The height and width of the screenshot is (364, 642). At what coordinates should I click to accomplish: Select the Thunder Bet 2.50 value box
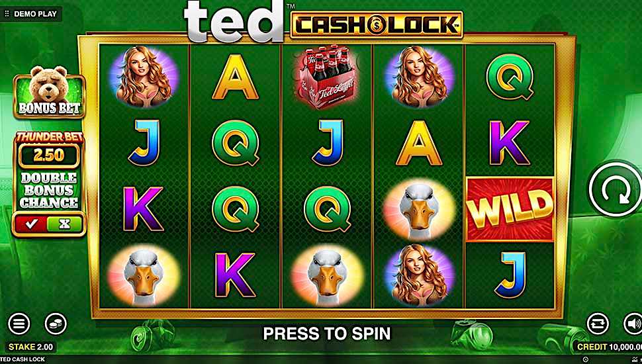[49, 155]
